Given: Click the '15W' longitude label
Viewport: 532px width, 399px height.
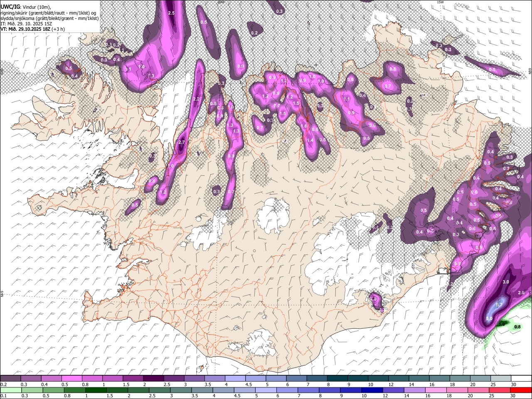Looking at the screenshot, I should click(x=441, y=2).
